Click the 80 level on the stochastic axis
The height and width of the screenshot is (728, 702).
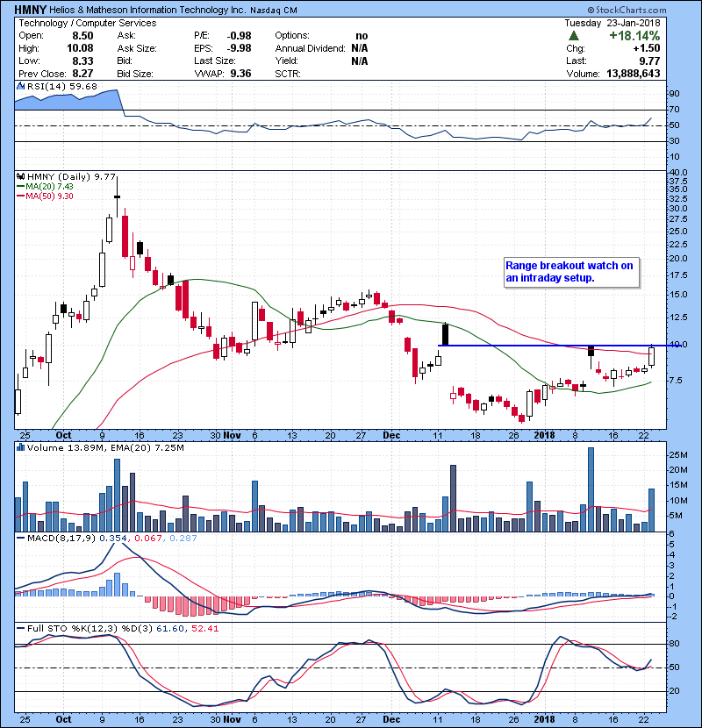tap(674, 644)
